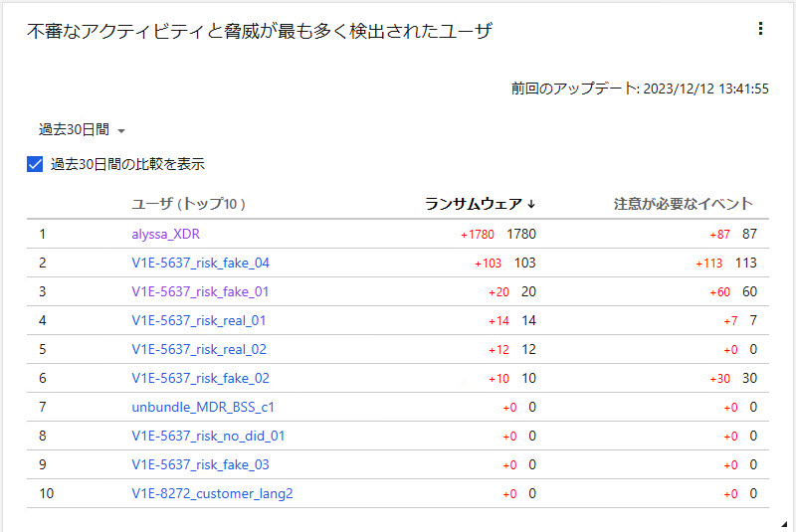View V1E-5637_risk_fake_02 user profile
796x532 pixels.
point(200,378)
